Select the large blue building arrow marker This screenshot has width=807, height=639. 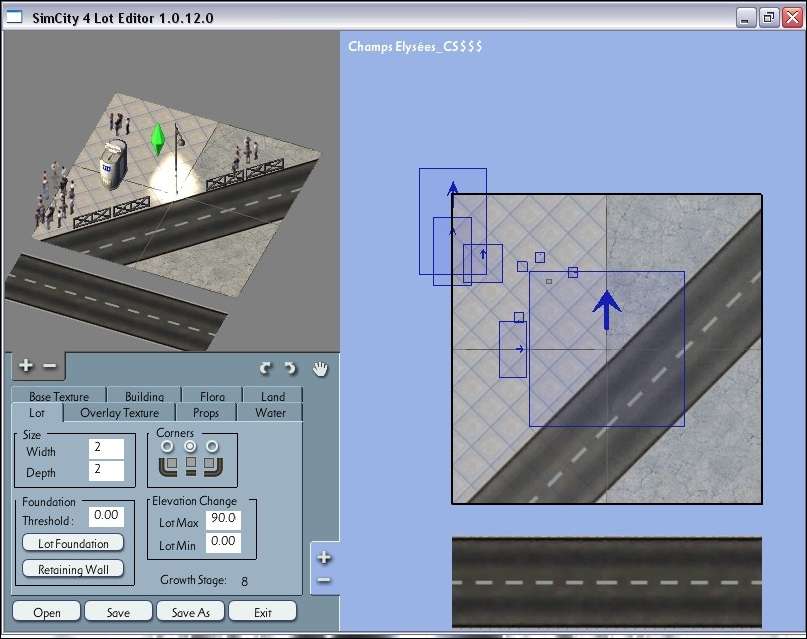607,310
